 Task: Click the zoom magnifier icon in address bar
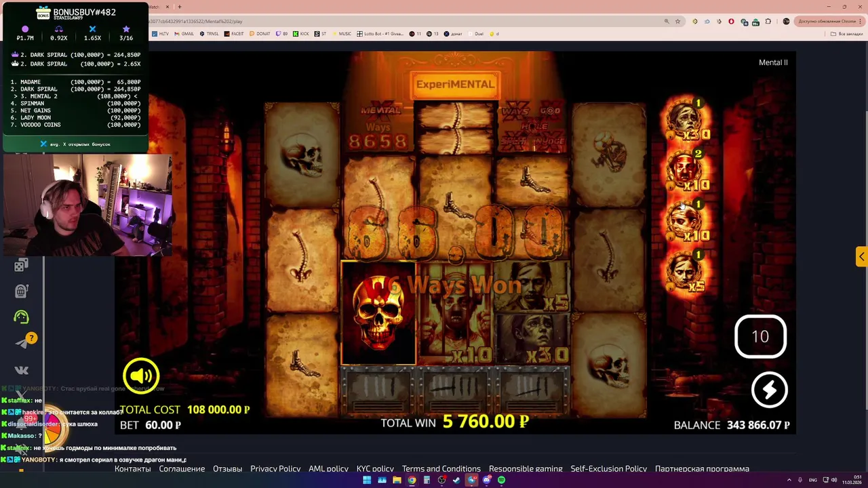tap(667, 21)
